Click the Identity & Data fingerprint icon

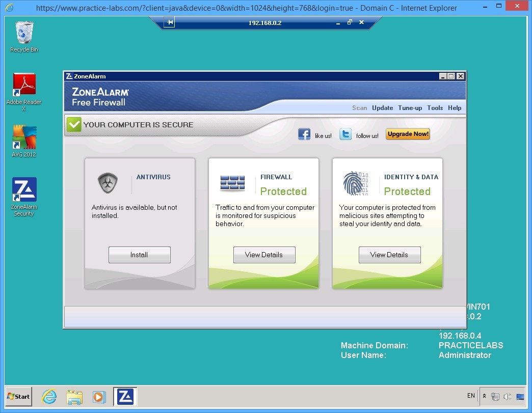tap(355, 183)
